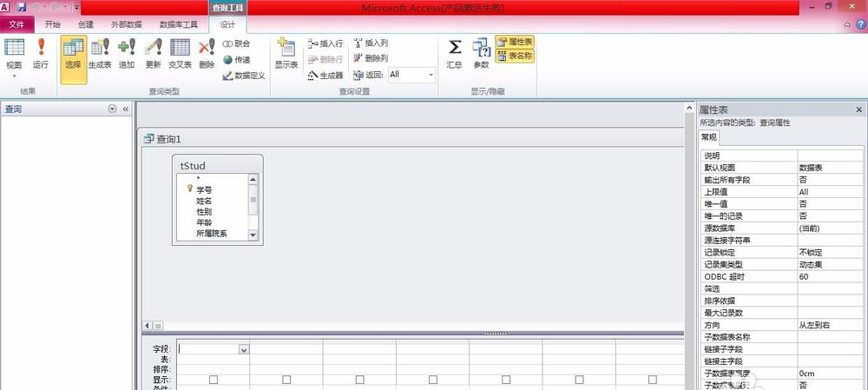Expand the 视图 dropdown arrow
This screenshot has width=868, height=390.
(x=15, y=76)
